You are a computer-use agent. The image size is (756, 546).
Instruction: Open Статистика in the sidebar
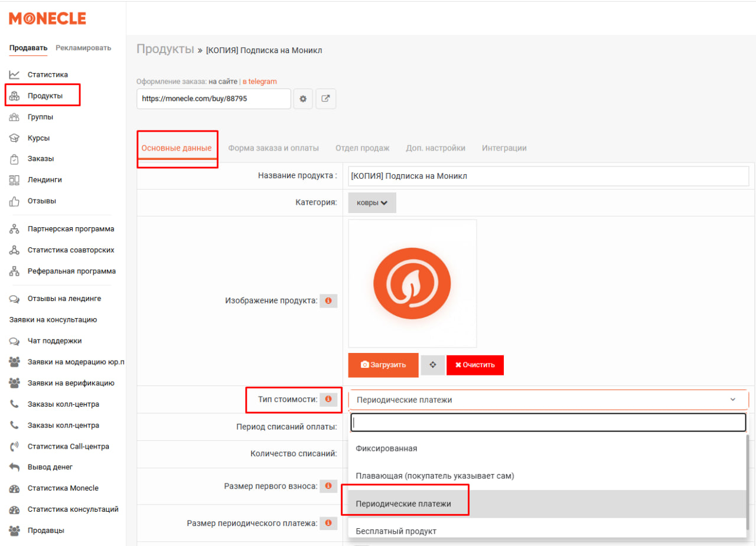47,75
